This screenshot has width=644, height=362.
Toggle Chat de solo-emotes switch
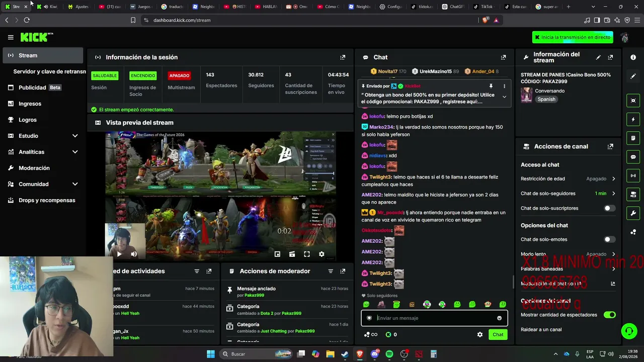pos(609,239)
